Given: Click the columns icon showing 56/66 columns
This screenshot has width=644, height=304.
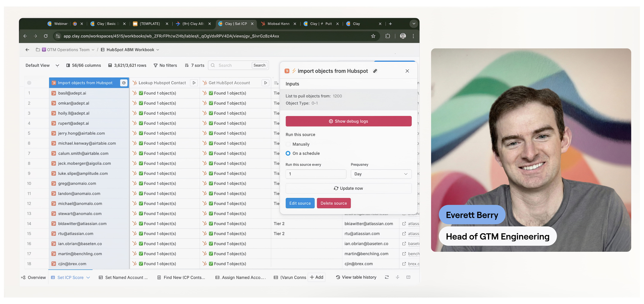Looking at the screenshot, I should 68,65.
